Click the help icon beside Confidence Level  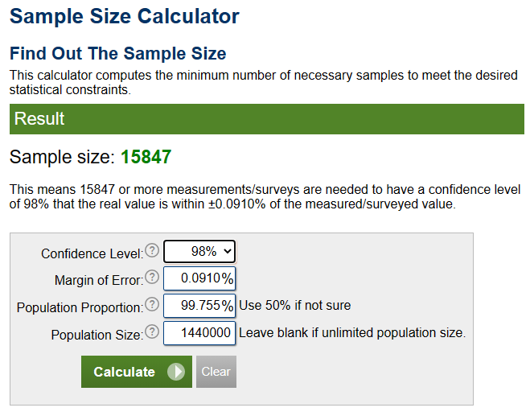pyautogui.click(x=152, y=251)
